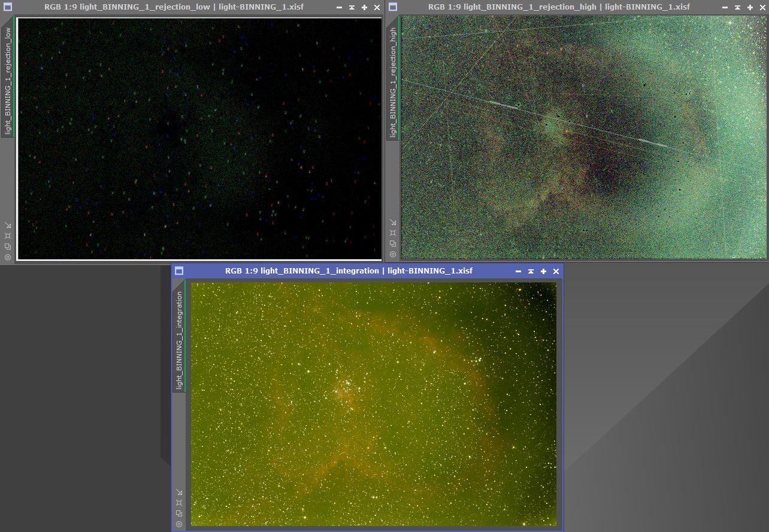Open the window icon menu of rejection_low window

tap(8, 7)
